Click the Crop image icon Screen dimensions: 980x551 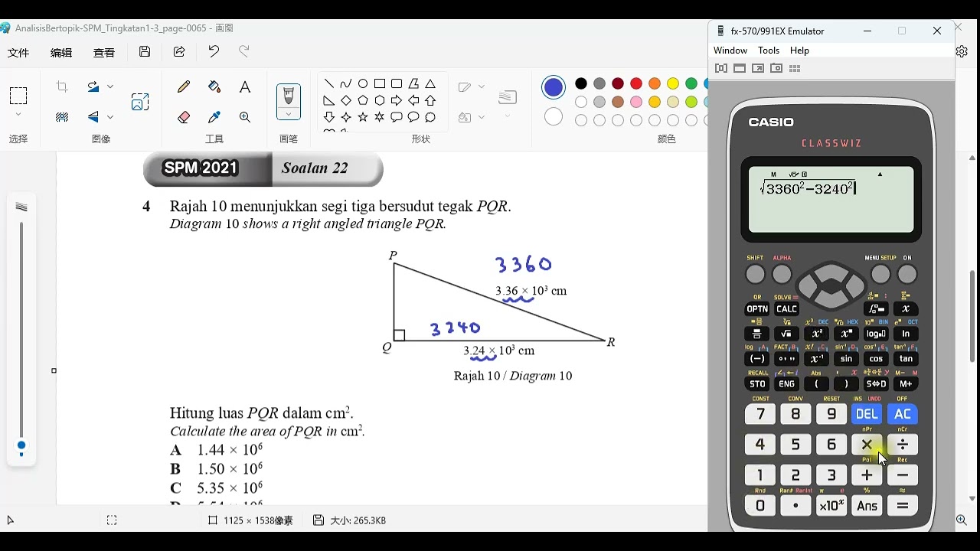pyautogui.click(x=62, y=87)
